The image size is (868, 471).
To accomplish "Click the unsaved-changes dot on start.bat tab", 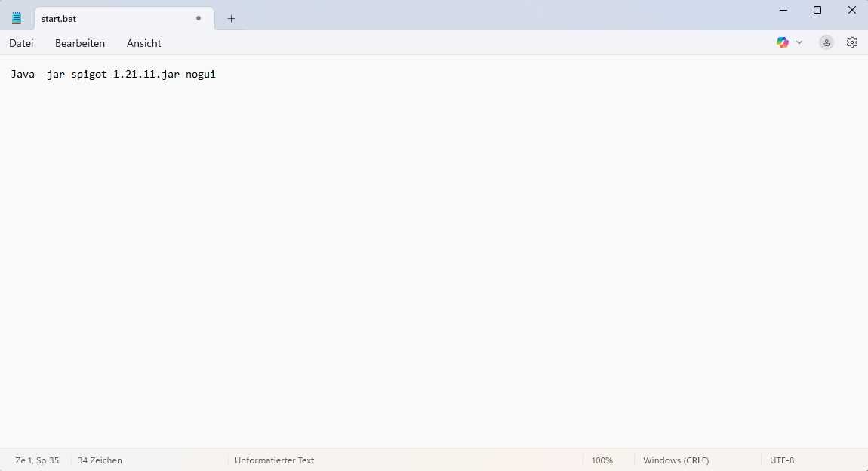I will 199,18.
